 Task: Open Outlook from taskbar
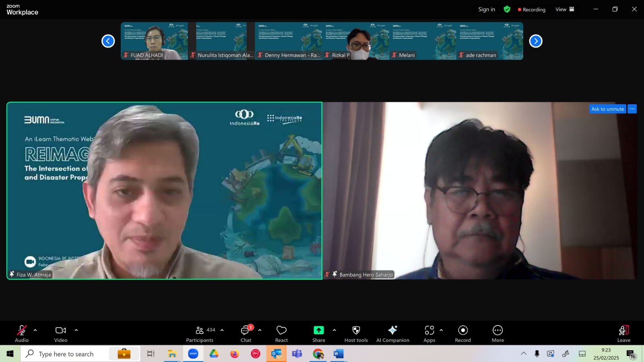pos(277,354)
